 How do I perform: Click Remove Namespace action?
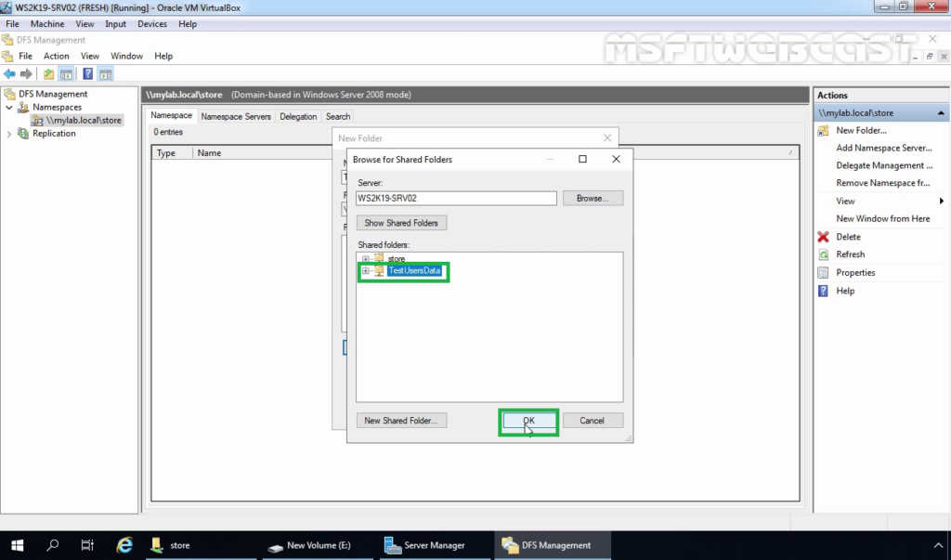click(x=882, y=183)
